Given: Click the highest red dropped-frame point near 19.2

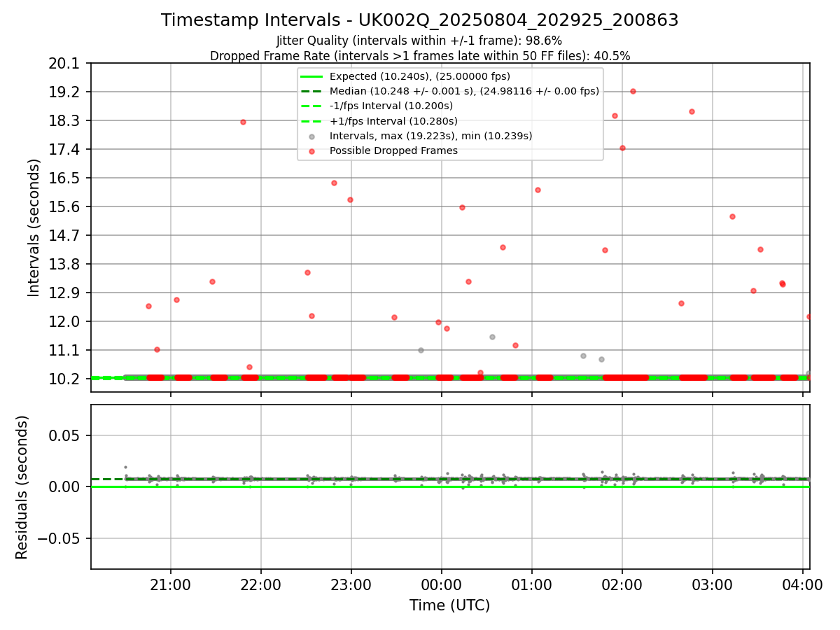Looking at the screenshot, I should pyautogui.click(x=633, y=91).
